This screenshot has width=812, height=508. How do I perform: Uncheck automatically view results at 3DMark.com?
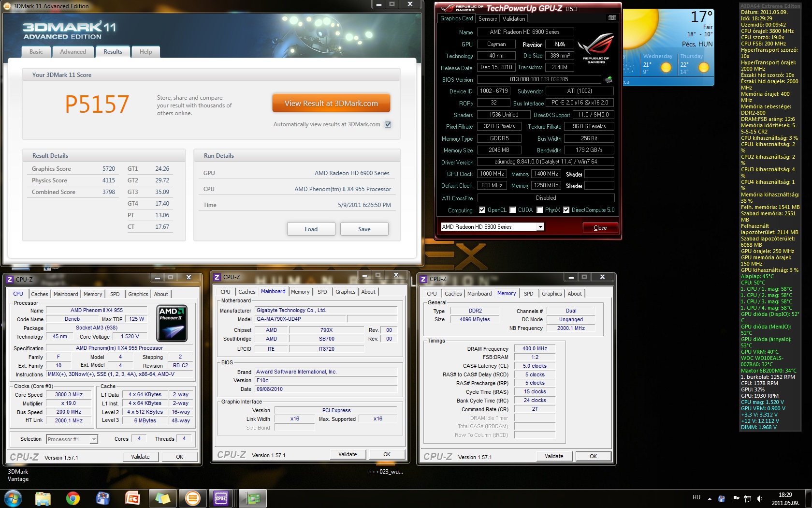tap(388, 124)
